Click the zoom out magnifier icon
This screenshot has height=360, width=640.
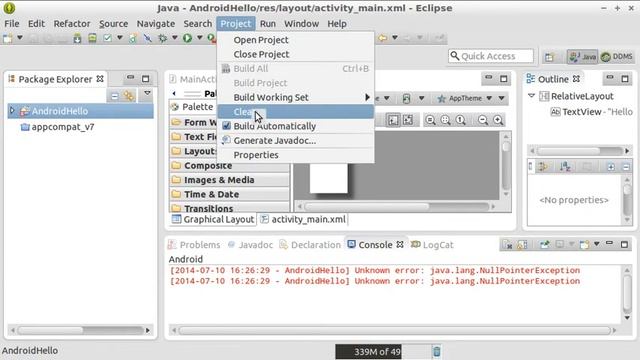point(483,120)
